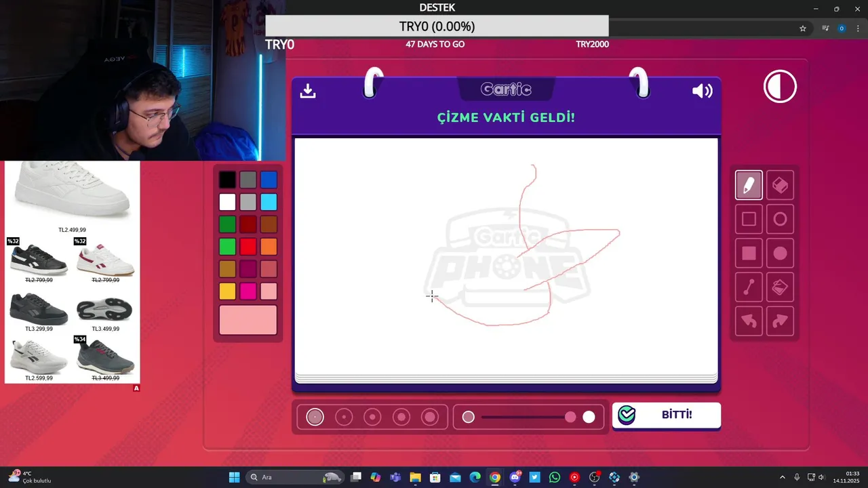Pick the salmon color swatch
868x488 pixels.
tap(269, 269)
